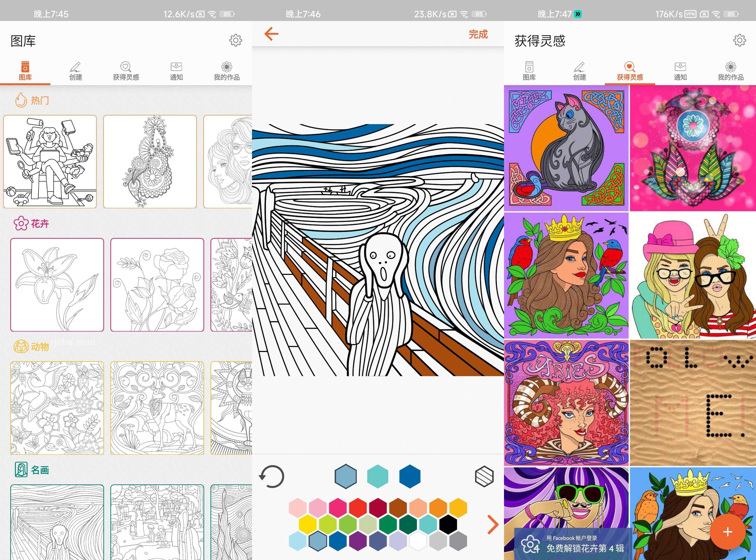Screen dimensions: 756x560
Task: Open settings gear on 获得灵感 screen
Action: (x=740, y=40)
